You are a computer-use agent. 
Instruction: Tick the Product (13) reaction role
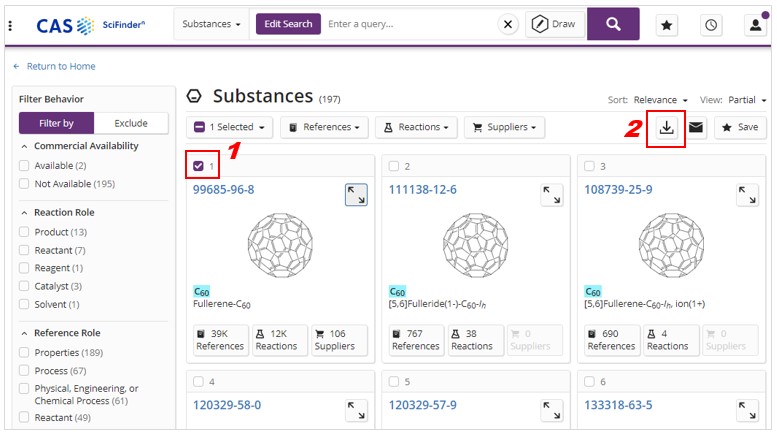pyautogui.click(x=24, y=232)
